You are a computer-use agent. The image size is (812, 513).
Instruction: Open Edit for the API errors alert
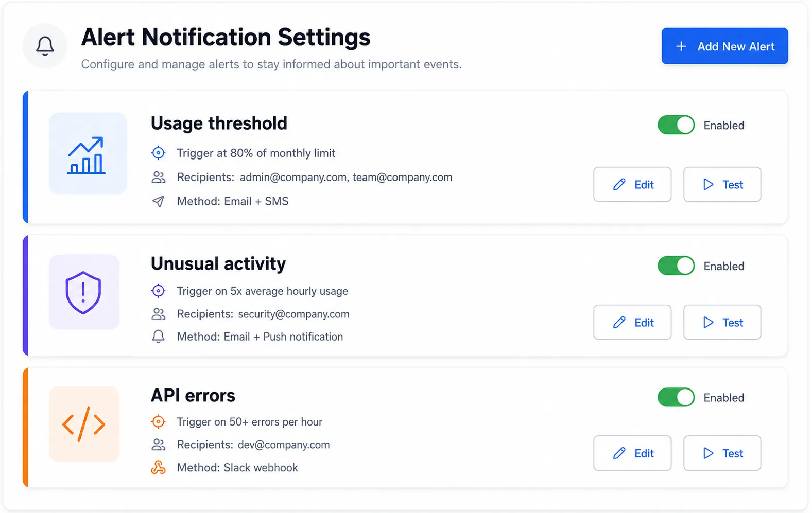[632, 453]
